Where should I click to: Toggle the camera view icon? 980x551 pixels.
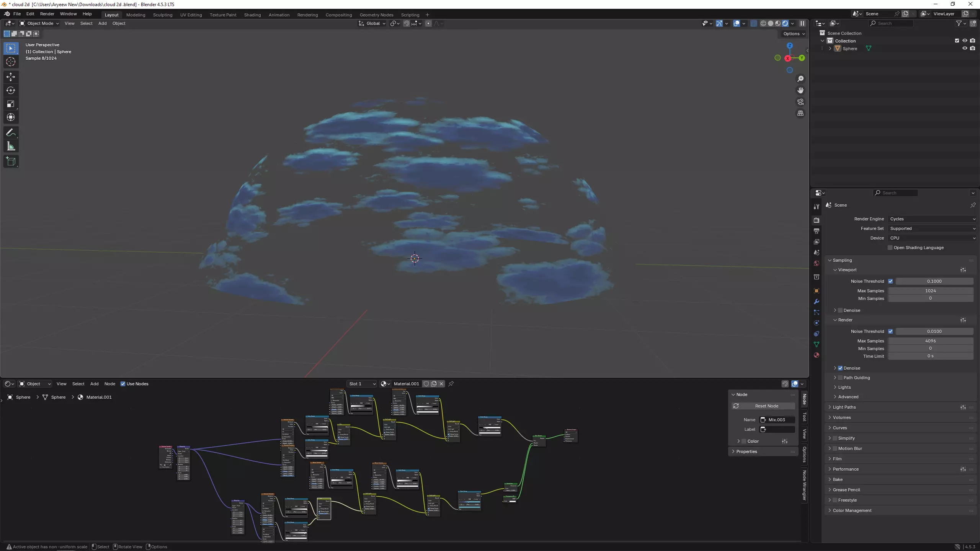[x=800, y=102]
